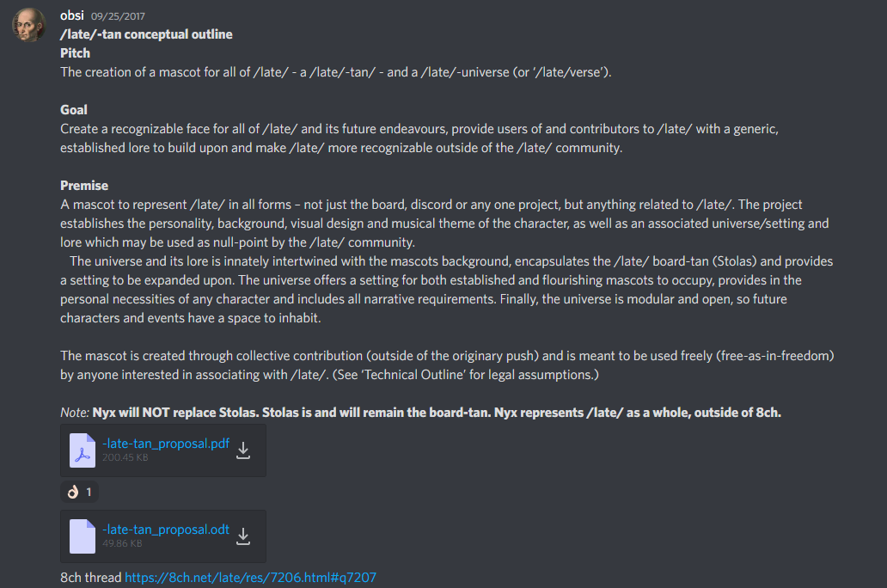Screen dimensions: 887x588
Task: Click the Goal heading
Action: click(x=74, y=110)
